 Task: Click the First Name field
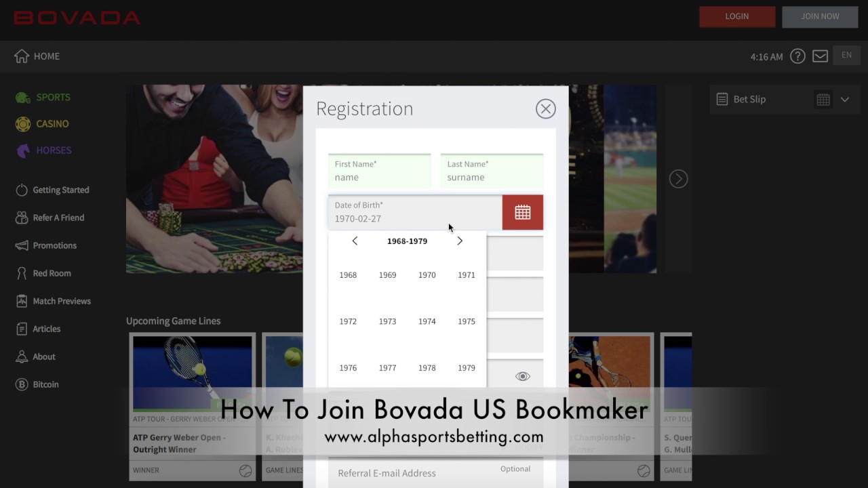[380, 171]
